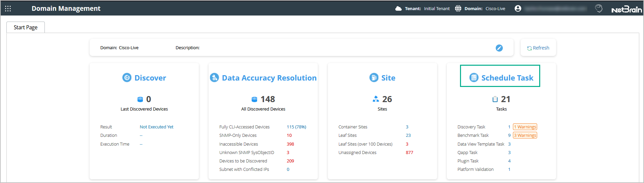Click the Discover section icon

coord(127,78)
